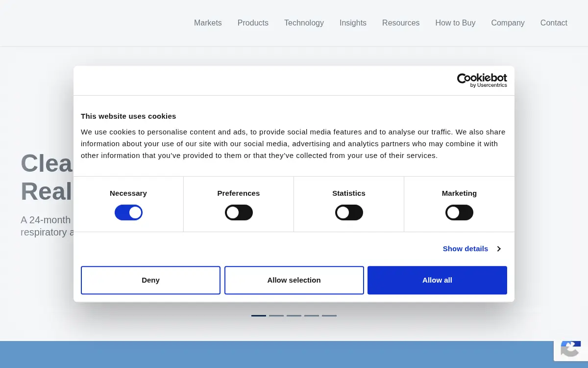Open the Technology menu
Screen dimensions: 588x368
(x=304, y=23)
